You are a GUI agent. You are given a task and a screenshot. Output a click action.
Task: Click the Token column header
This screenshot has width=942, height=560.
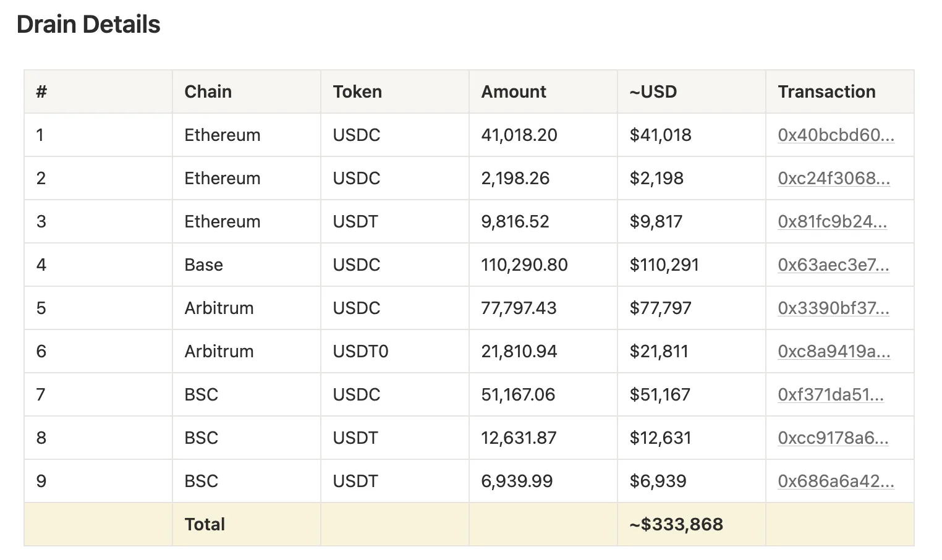(357, 91)
